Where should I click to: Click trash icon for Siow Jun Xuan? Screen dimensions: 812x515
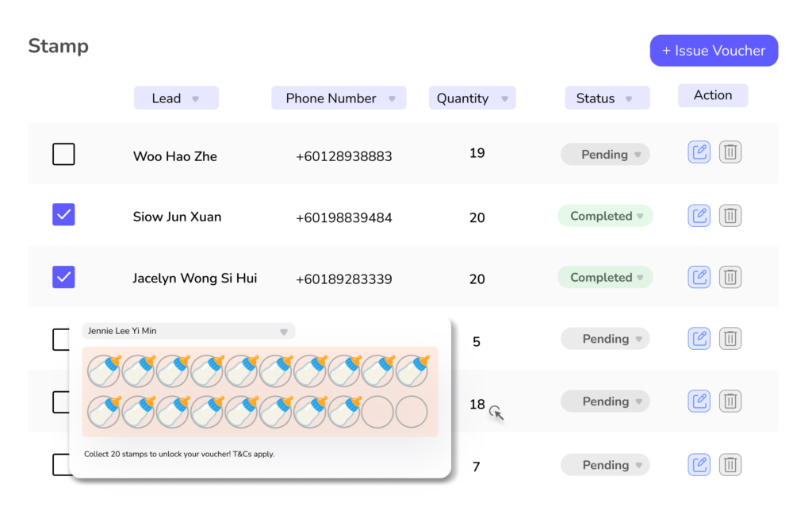[730, 215]
